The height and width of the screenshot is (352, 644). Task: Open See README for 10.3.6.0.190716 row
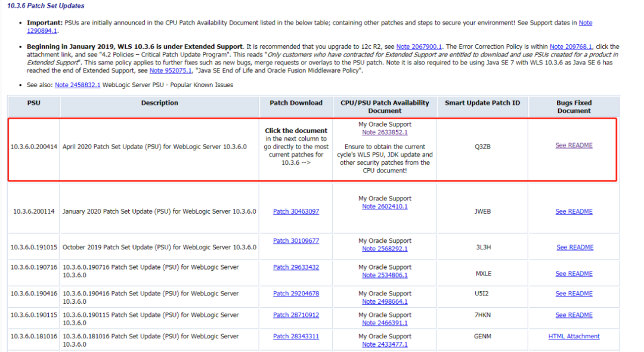(574, 274)
